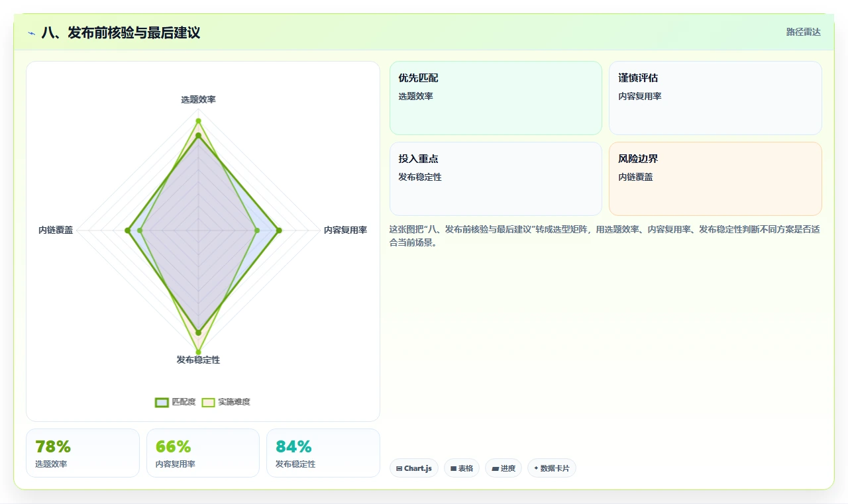
Task: Open the 投入重点 card
Action: [x=496, y=179]
